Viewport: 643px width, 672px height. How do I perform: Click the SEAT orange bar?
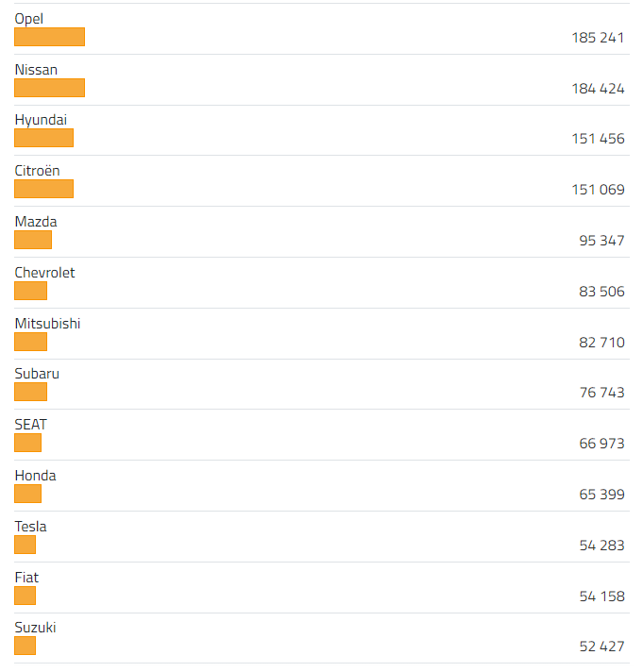coord(27,443)
